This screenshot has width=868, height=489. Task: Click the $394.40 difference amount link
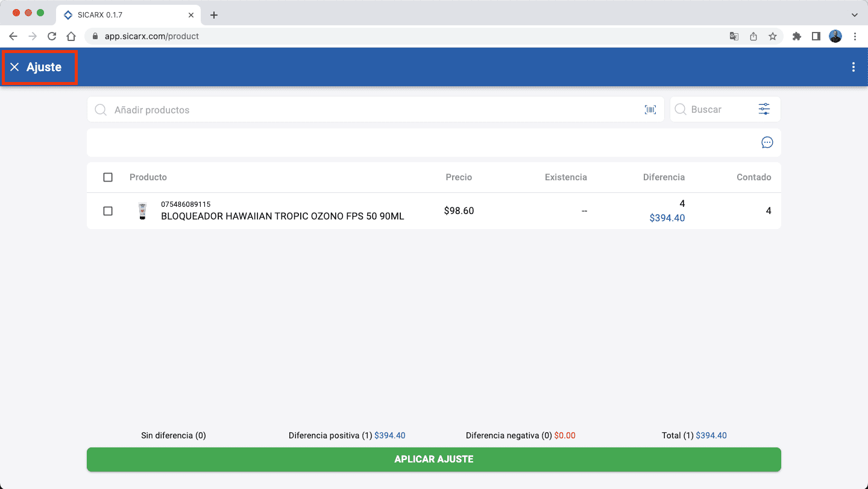(x=667, y=218)
